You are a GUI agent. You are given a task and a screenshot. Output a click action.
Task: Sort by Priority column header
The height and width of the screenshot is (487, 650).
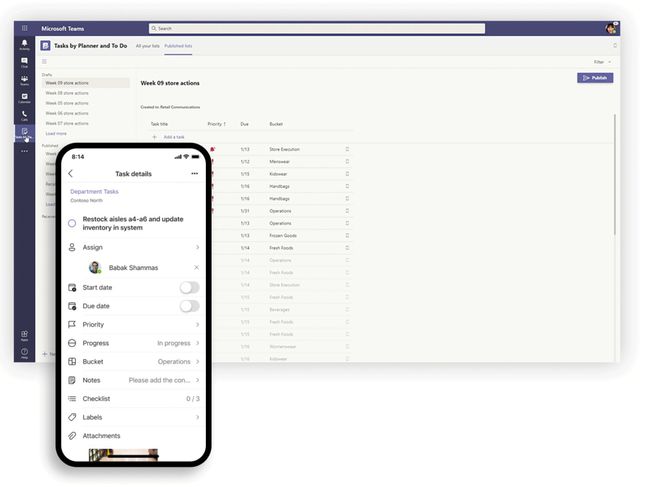216,124
